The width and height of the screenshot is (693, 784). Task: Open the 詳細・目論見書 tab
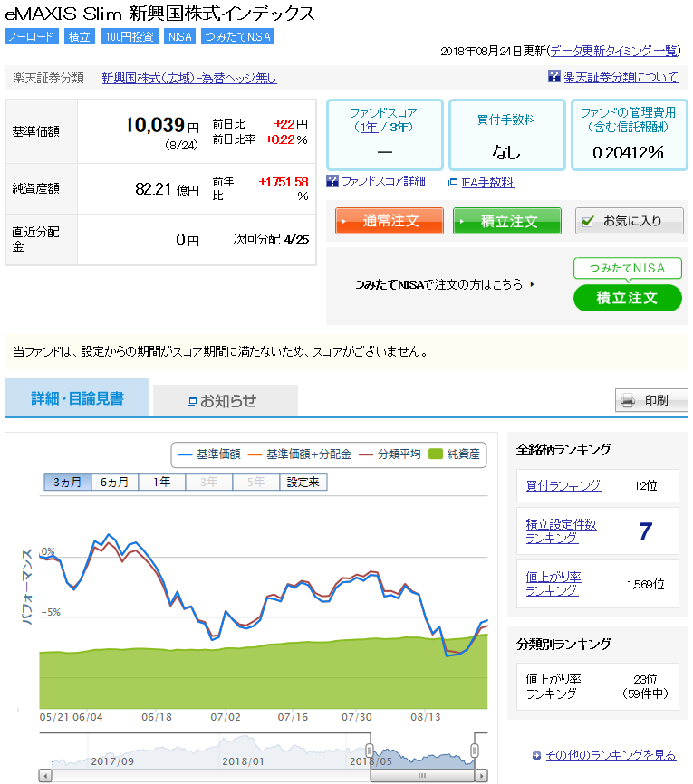pos(77,397)
